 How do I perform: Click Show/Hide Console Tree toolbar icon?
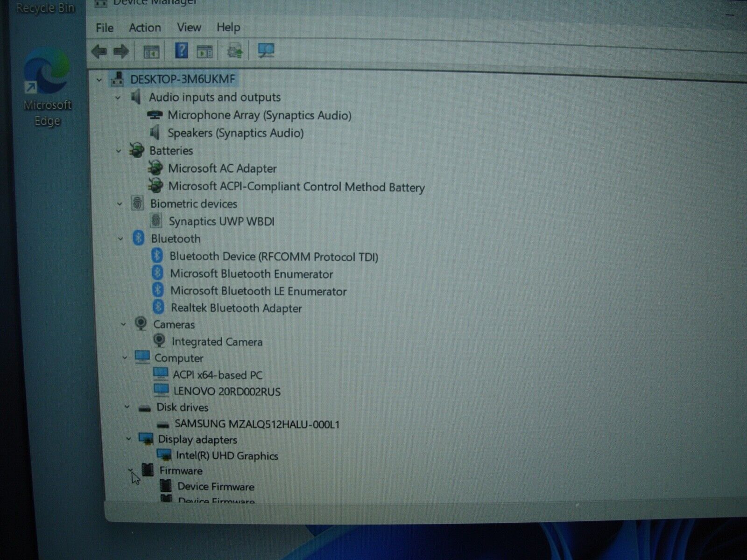coord(151,51)
